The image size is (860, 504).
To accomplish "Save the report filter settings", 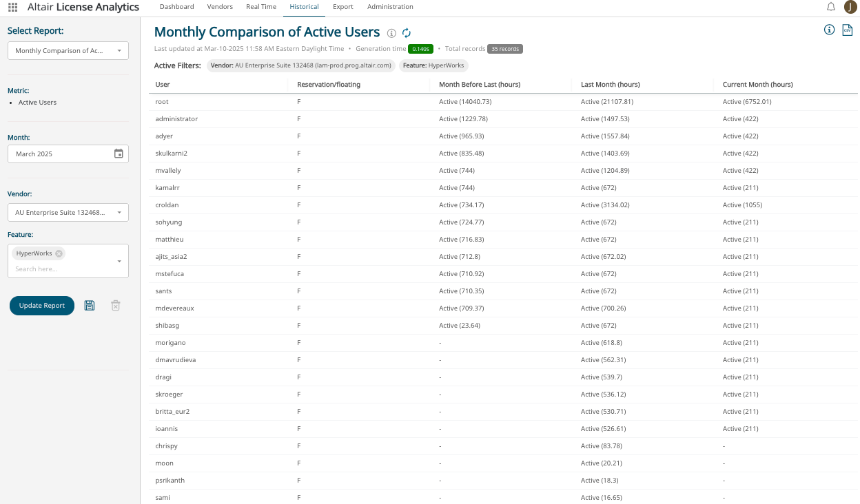I will tap(90, 305).
